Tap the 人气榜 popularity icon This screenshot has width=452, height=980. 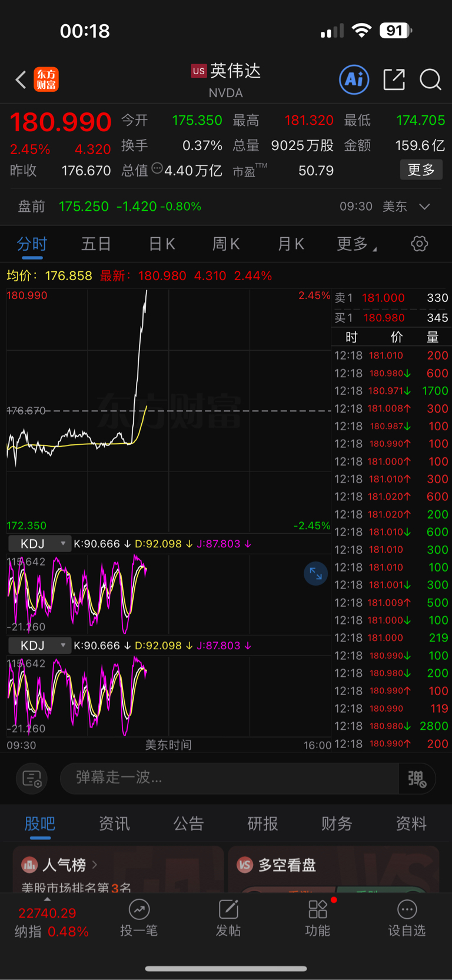29,865
